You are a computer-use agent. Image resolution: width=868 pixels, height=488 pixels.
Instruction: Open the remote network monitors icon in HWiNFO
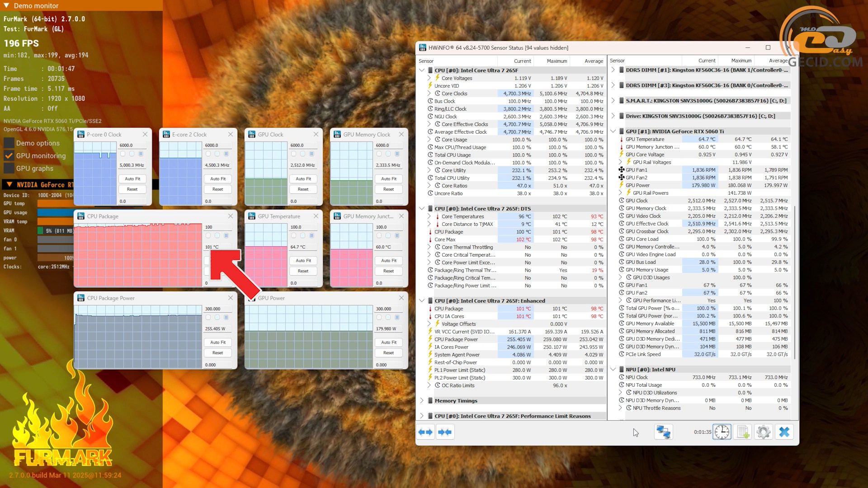pos(663,432)
